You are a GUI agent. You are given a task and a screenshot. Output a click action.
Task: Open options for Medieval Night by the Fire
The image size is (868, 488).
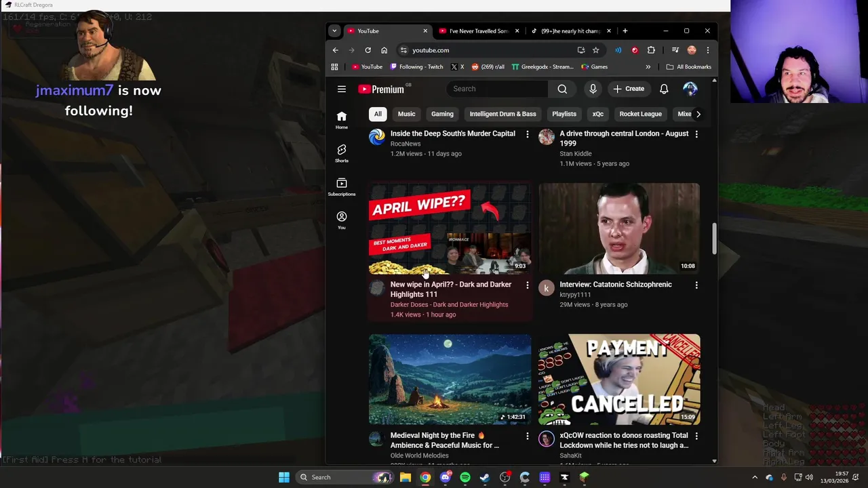point(527,436)
